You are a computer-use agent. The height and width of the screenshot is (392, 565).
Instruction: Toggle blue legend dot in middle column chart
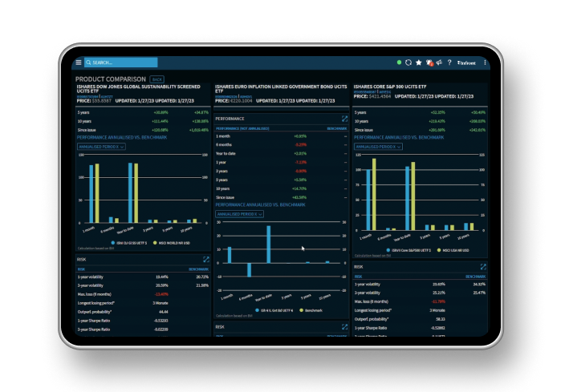(258, 310)
